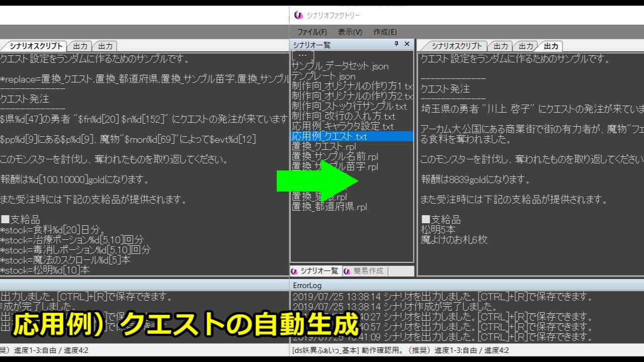Select 置換_クエスト.rpl in the list
The image size is (644, 362).
tap(324, 146)
